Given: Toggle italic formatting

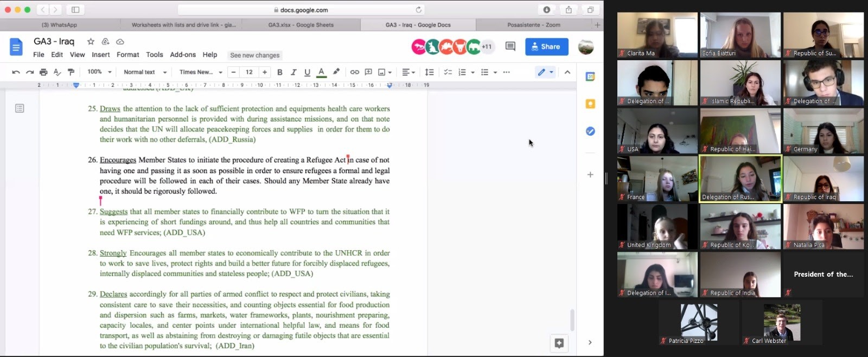Looking at the screenshot, I should coord(293,72).
